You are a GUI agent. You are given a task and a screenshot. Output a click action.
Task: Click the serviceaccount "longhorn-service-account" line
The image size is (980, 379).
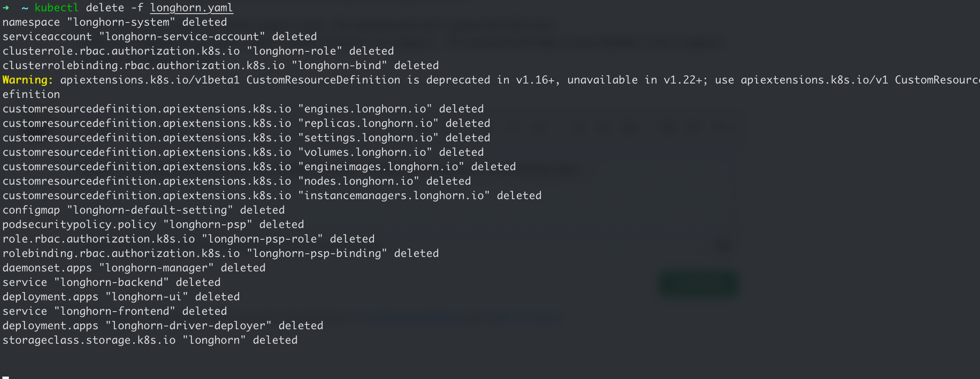(x=160, y=37)
